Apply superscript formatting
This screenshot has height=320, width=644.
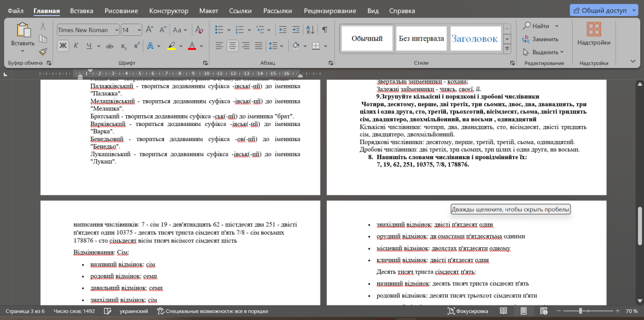[x=136, y=46]
